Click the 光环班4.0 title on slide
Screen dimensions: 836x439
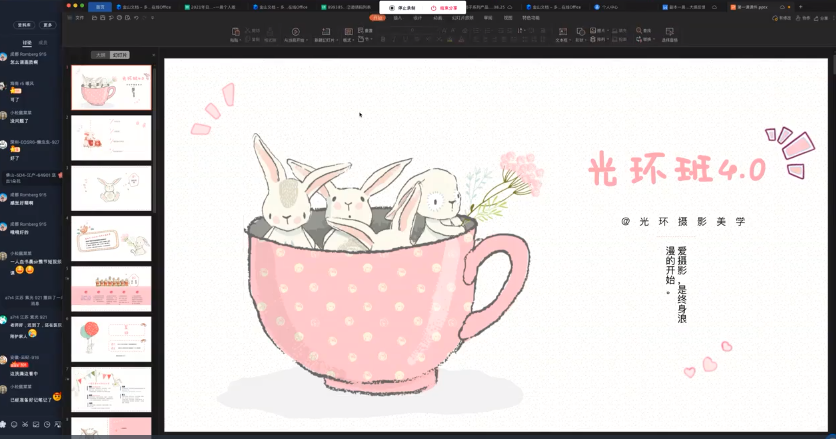(x=677, y=169)
